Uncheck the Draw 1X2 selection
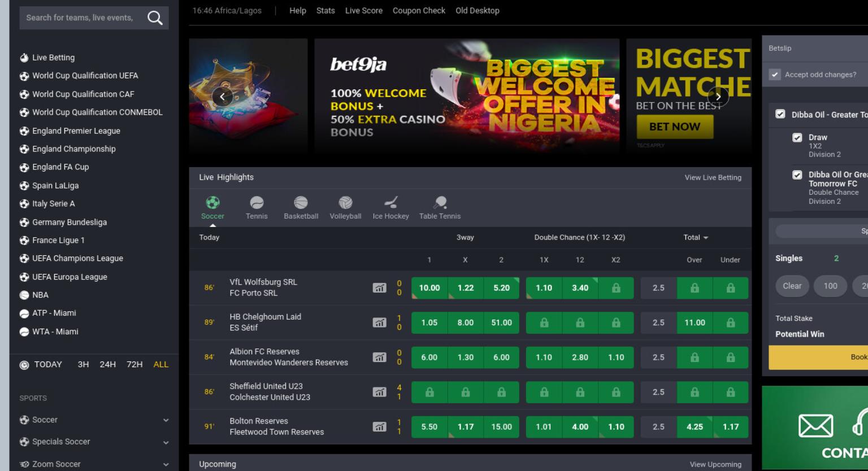Screen dimensions: 868x471 click(797, 137)
